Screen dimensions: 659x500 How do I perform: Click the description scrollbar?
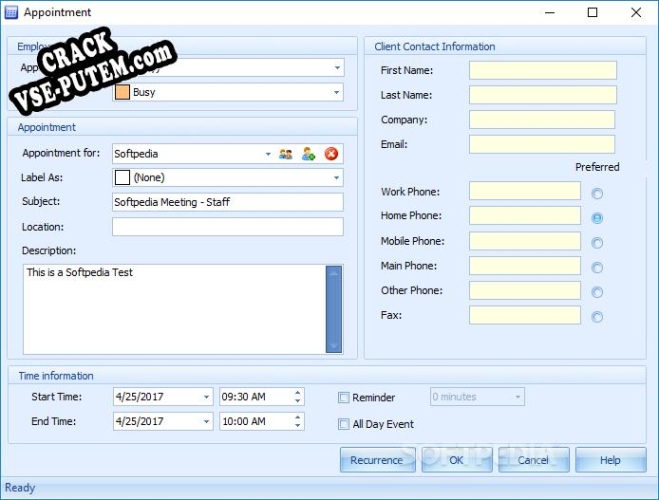click(334, 309)
